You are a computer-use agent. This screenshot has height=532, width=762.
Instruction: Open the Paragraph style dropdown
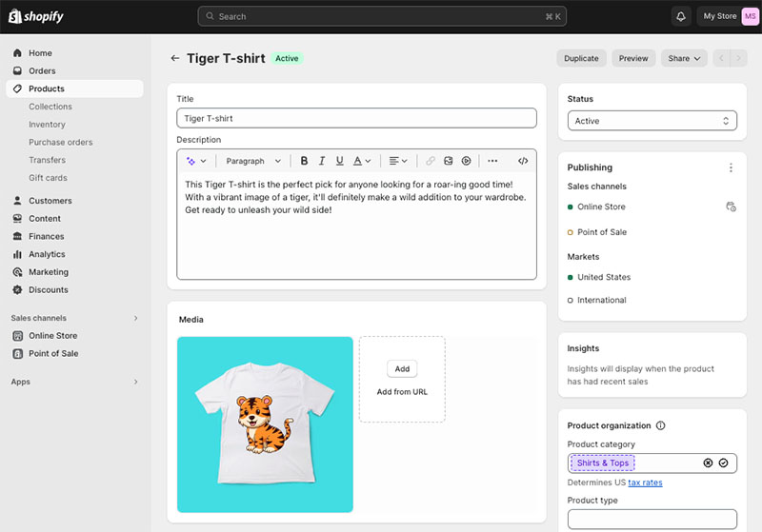pos(253,161)
